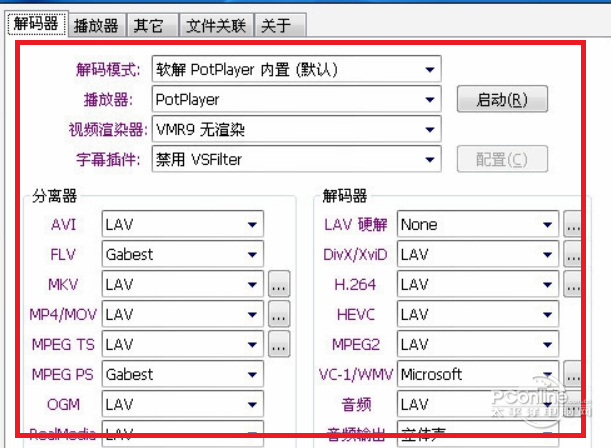Open the 视频渲染器 VMR9 dropdown
This screenshot has height=448, width=611.
(x=297, y=129)
